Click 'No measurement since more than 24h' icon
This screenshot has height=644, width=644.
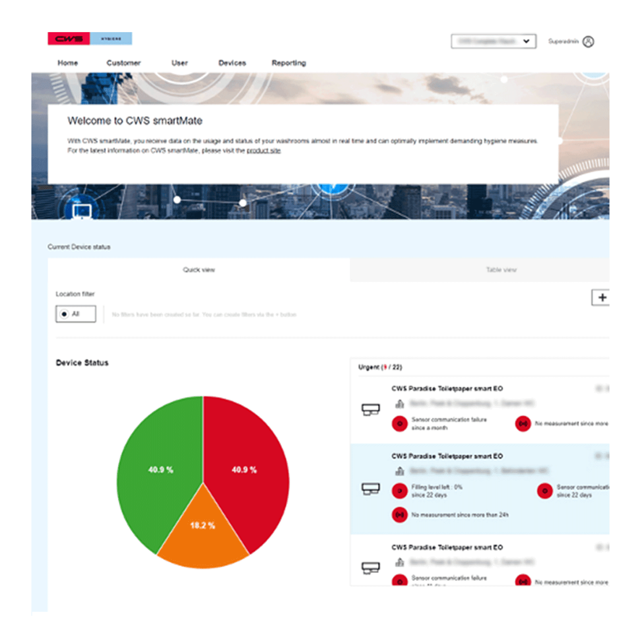(x=400, y=515)
